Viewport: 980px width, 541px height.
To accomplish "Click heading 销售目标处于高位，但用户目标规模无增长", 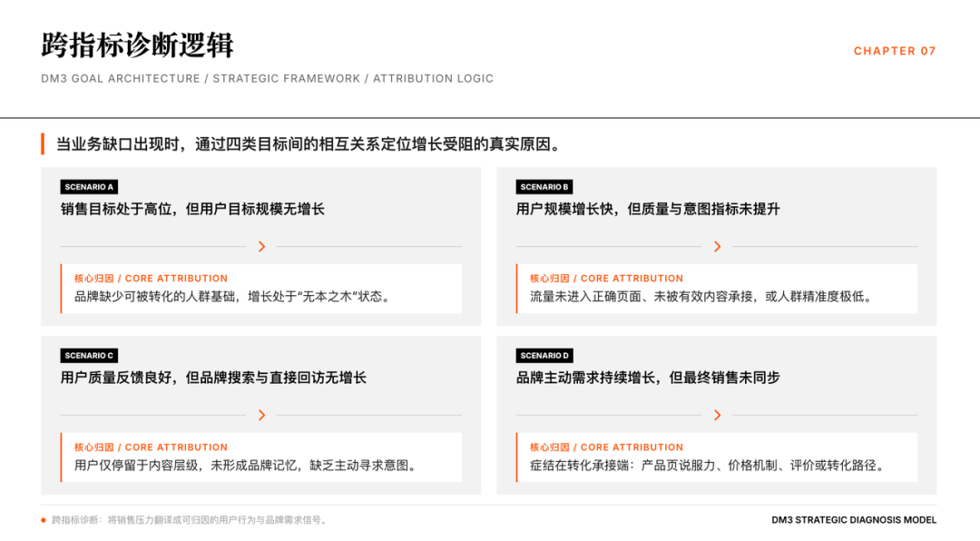I will click(192, 210).
